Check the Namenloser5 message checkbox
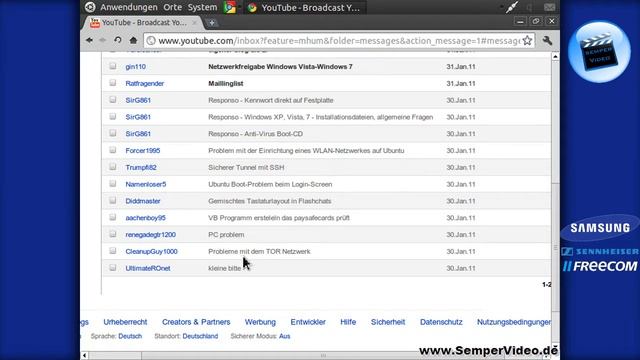640x360 pixels. 113,184
